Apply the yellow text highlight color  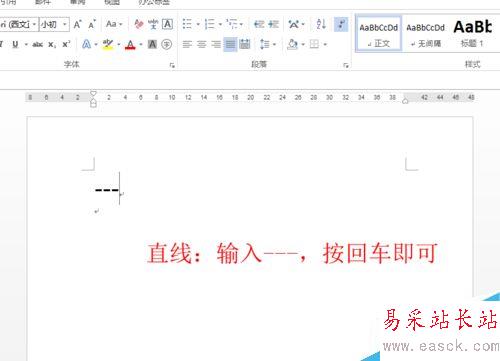(x=108, y=44)
